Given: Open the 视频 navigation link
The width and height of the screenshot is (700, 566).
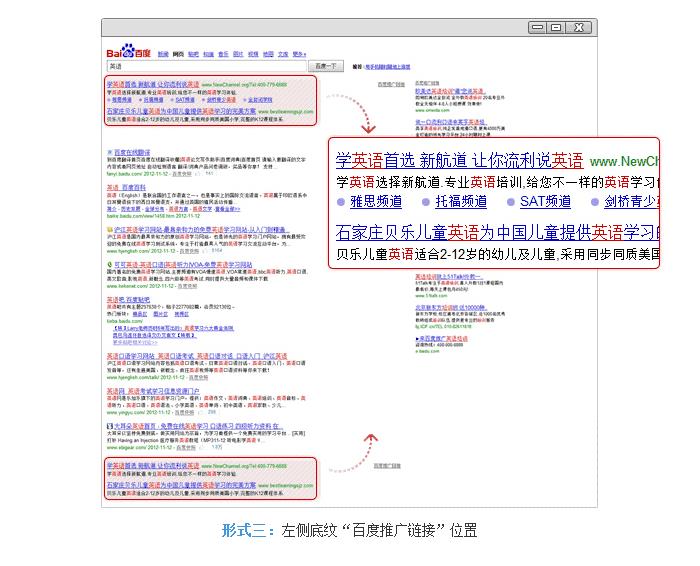Looking at the screenshot, I should point(253,54).
